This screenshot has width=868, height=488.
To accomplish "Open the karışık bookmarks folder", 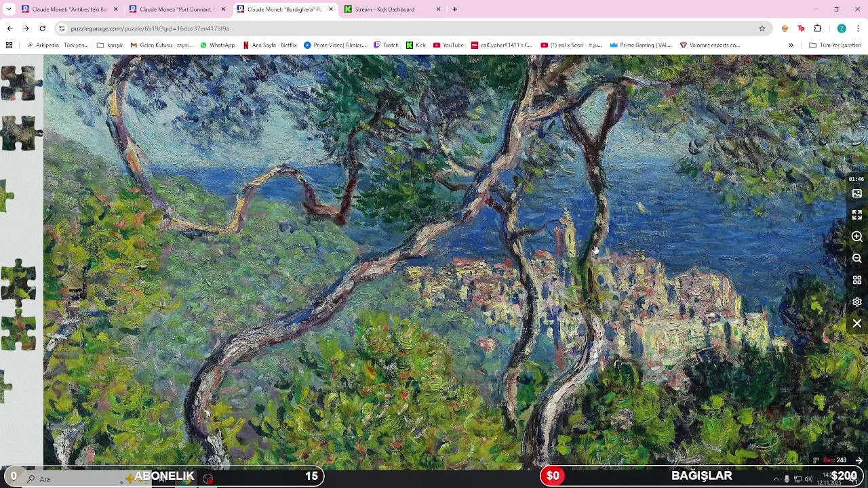I will tap(110, 45).
